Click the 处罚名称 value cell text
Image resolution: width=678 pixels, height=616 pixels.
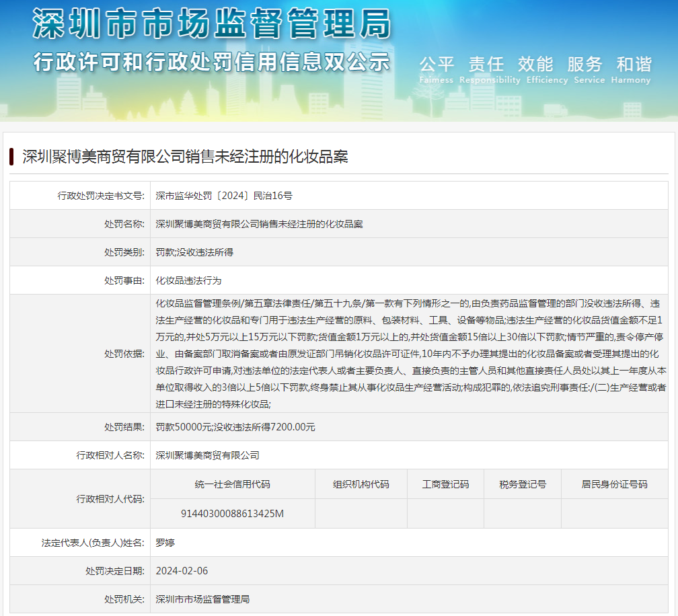259,224
